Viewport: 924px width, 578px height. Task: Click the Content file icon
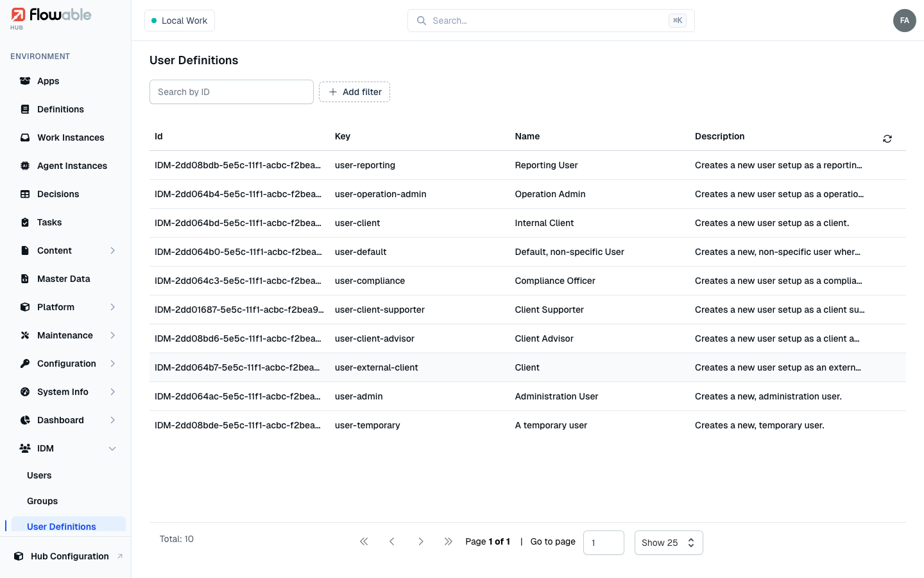[25, 250]
